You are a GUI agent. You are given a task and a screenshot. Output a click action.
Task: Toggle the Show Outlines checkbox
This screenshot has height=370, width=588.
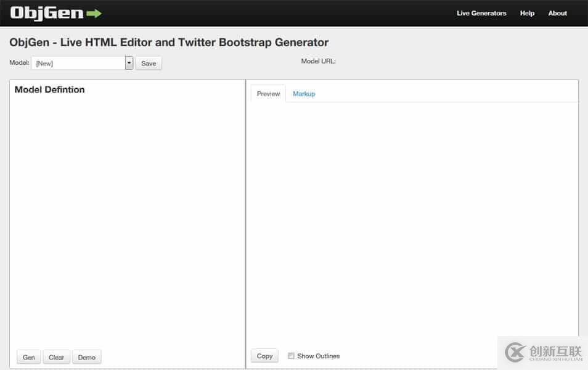click(291, 356)
